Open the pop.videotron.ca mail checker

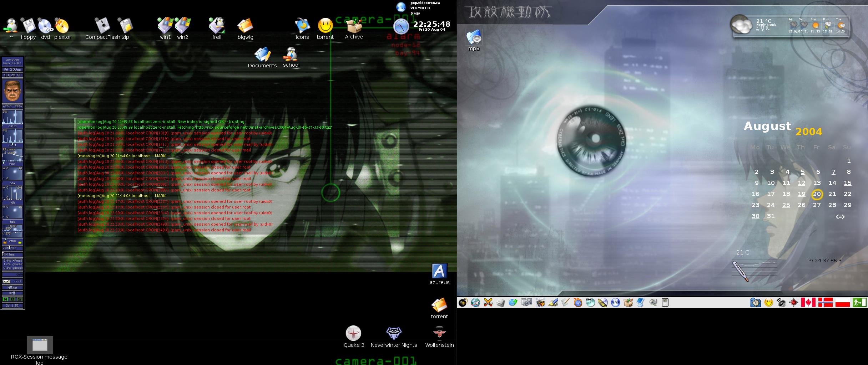[x=418, y=8]
